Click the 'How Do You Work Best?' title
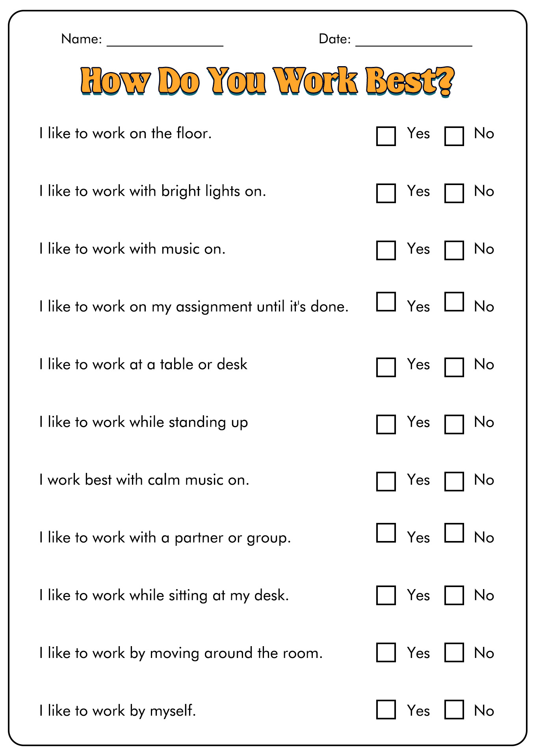The height and width of the screenshot is (756, 535). tap(267, 82)
